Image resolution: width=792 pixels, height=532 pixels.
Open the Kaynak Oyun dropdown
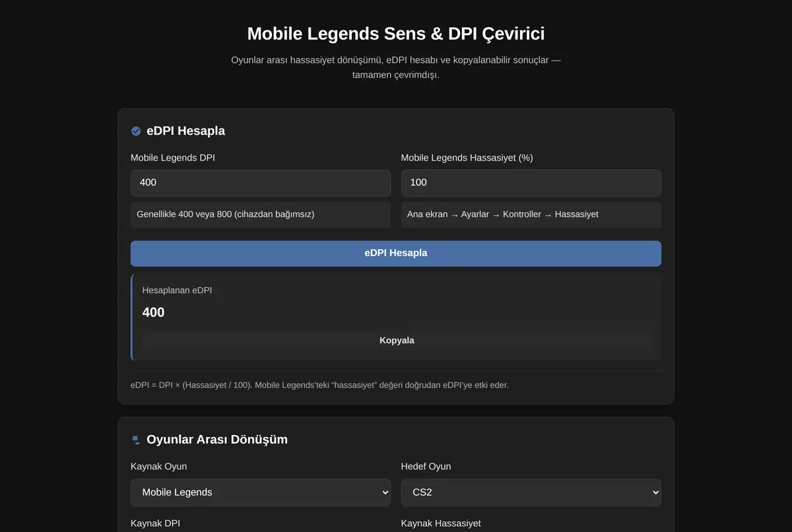click(x=261, y=492)
